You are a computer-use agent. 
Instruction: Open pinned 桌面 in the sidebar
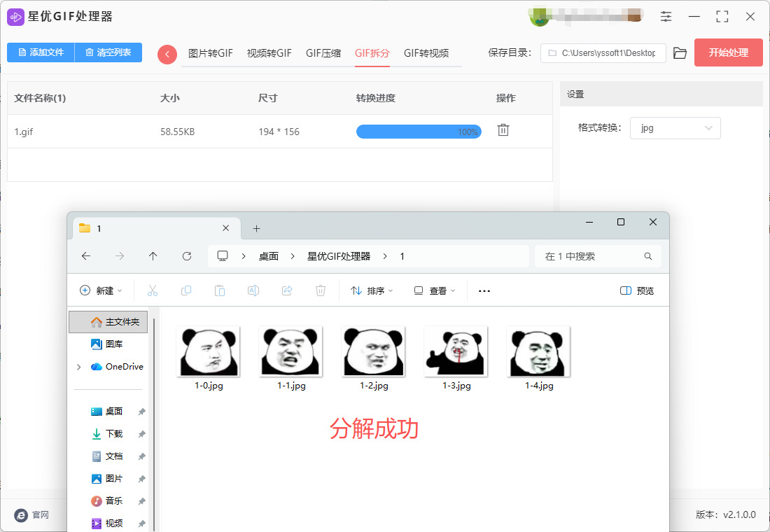[x=108, y=411]
